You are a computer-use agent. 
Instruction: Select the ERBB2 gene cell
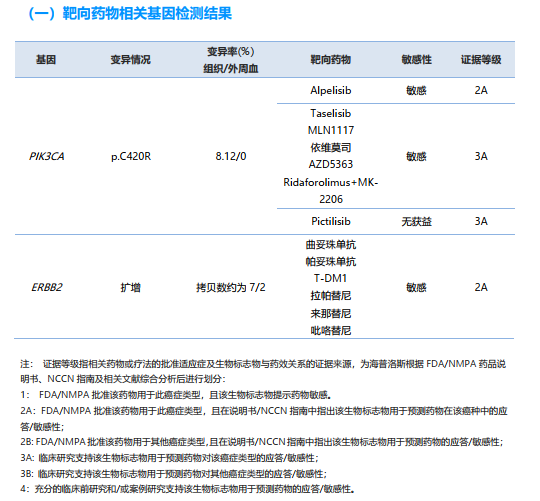coord(46,287)
